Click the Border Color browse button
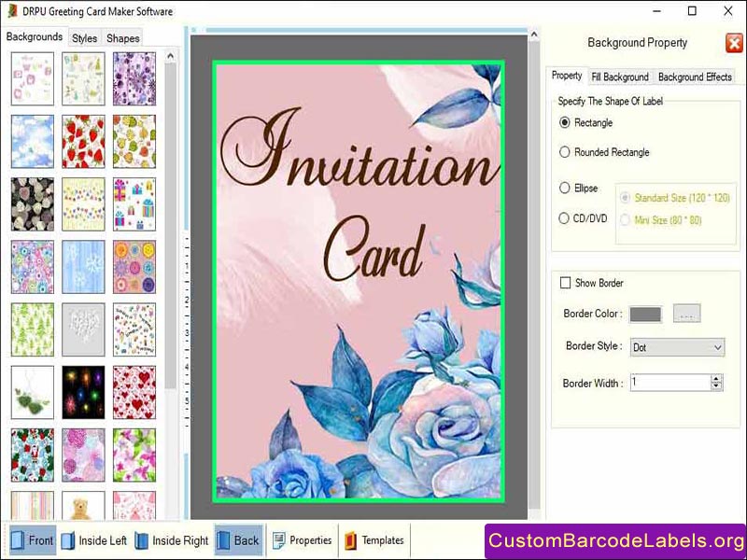This screenshot has width=747, height=560. click(687, 314)
